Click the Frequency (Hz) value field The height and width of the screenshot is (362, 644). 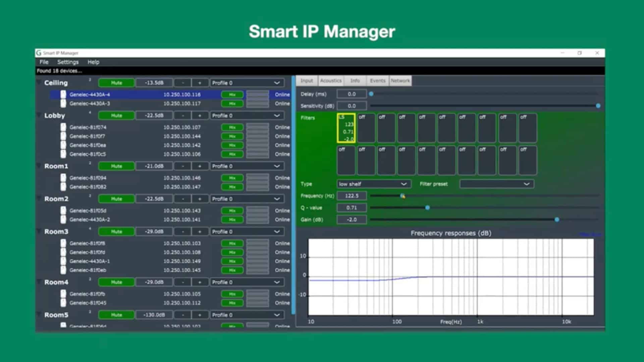(352, 196)
